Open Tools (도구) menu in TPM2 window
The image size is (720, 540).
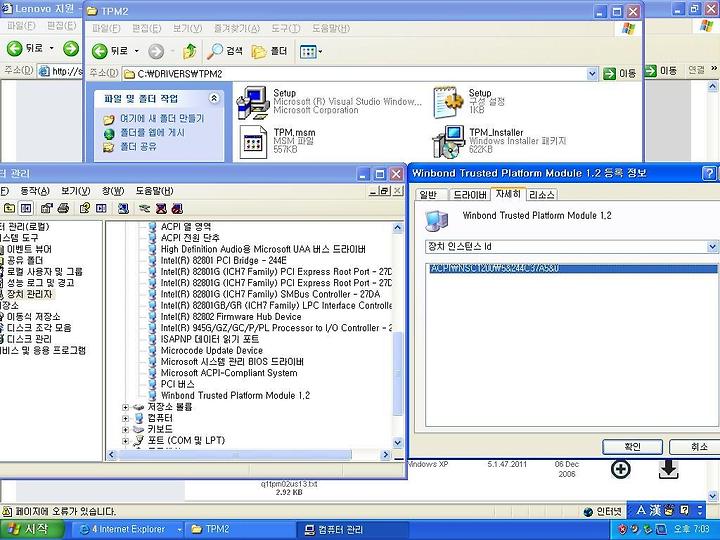click(x=285, y=28)
